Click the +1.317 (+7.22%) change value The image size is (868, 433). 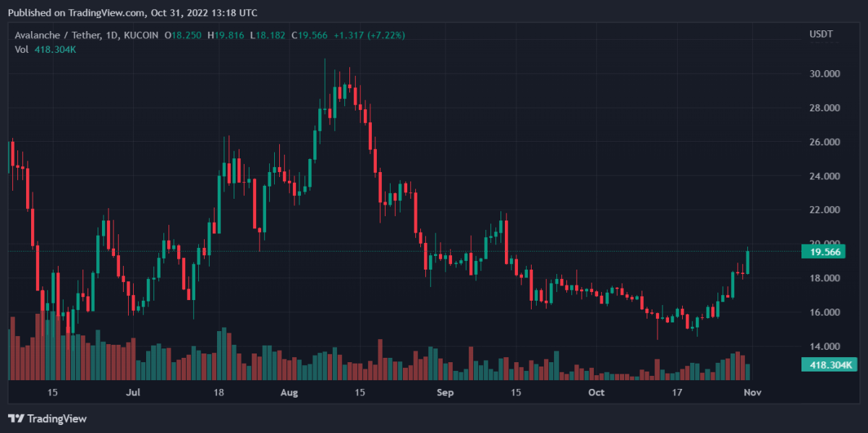click(369, 35)
